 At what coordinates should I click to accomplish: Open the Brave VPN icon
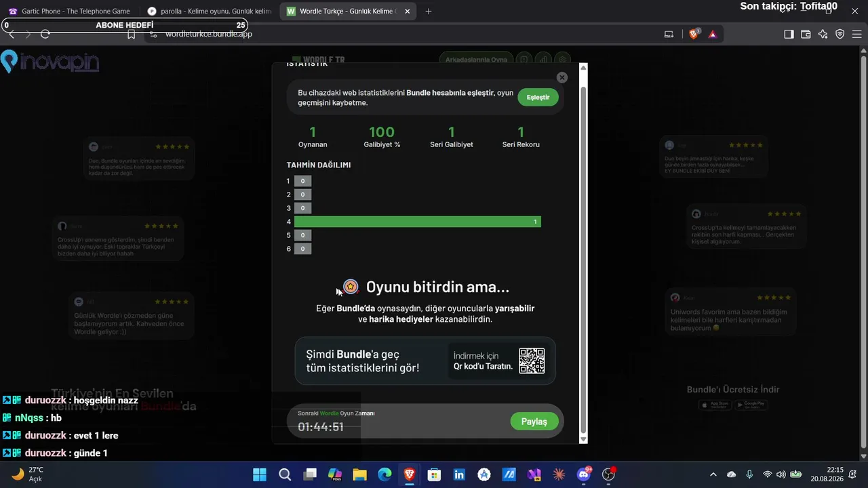coord(840,34)
